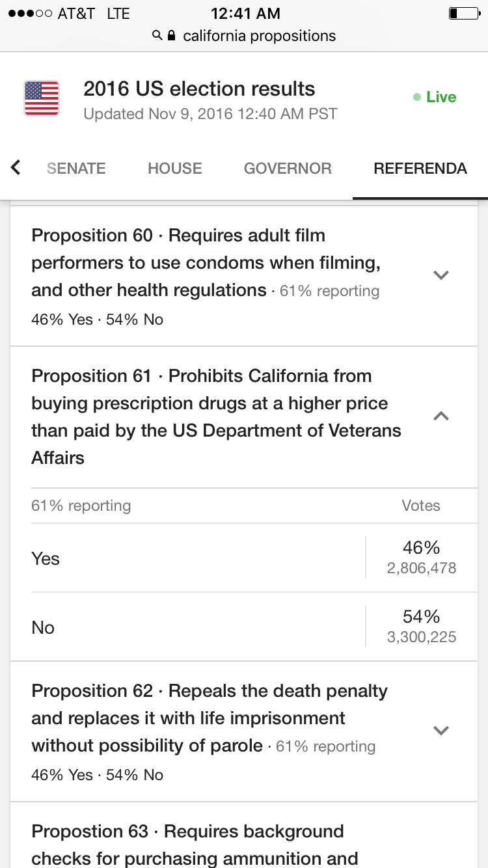Open 2016 US election results heading

(x=199, y=89)
